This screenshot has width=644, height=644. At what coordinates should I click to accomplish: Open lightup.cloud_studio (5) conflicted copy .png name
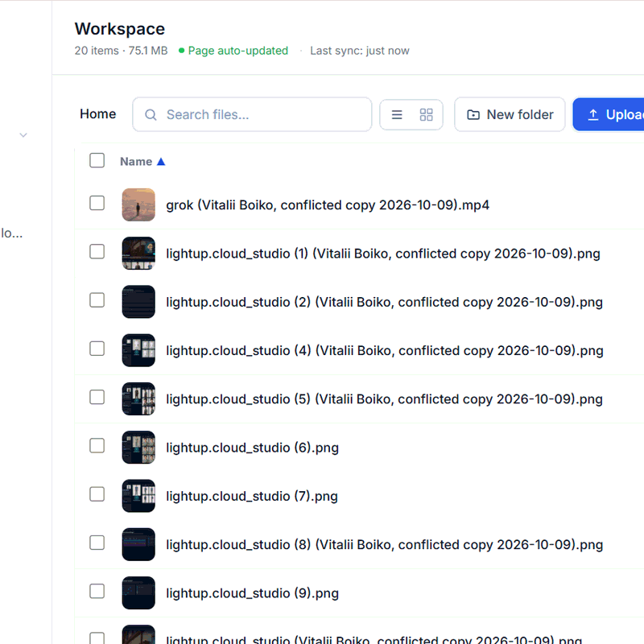click(385, 398)
